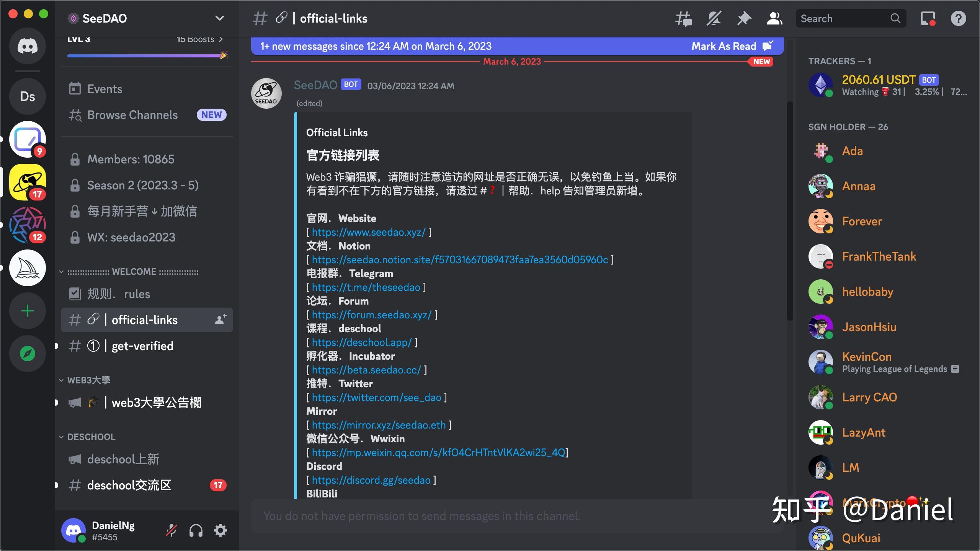Screen dimensions: 980x551
Task: Toggle the member list icon
Action: pos(774,18)
